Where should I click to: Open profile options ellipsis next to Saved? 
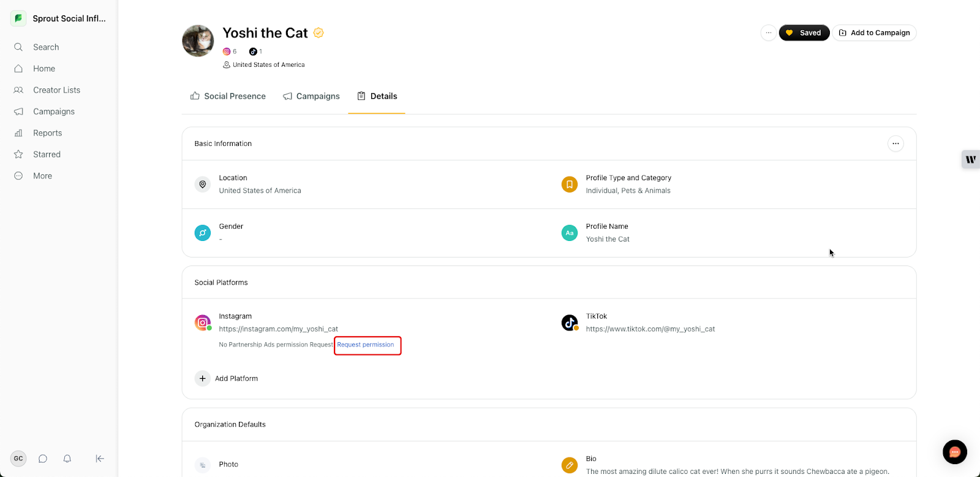pyautogui.click(x=768, y=32)
